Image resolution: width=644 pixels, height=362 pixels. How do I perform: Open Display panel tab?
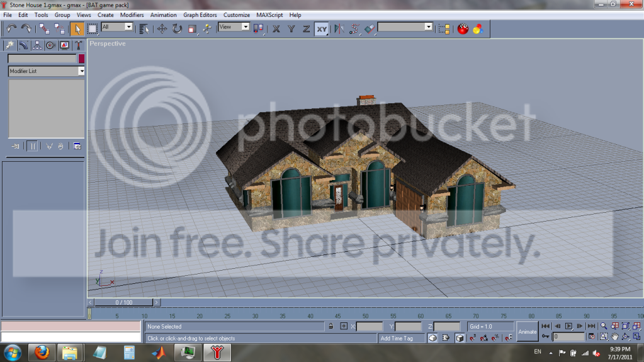64,45
